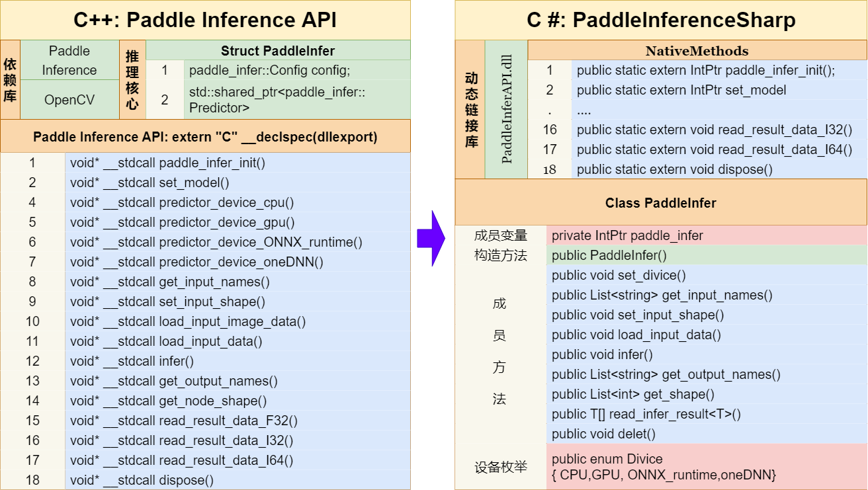The height and width of the screenshot is (490, 868).
Task: Select the 'OpenCV' dependency cell
Action: [69, 100]
